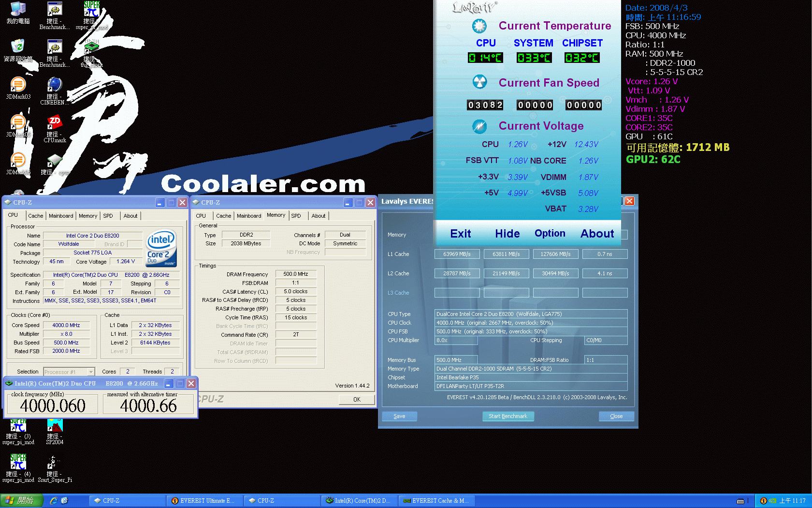Click the Current Voltage icon
The image size is (812, 508).
479,126
